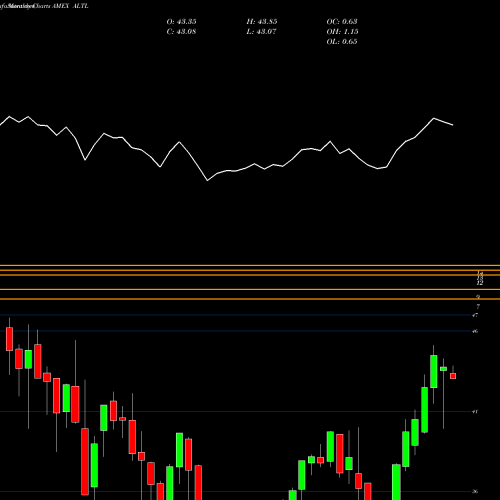Select the last red candle on chart
This screenshot has width=500, height=500.
[453, 376]
